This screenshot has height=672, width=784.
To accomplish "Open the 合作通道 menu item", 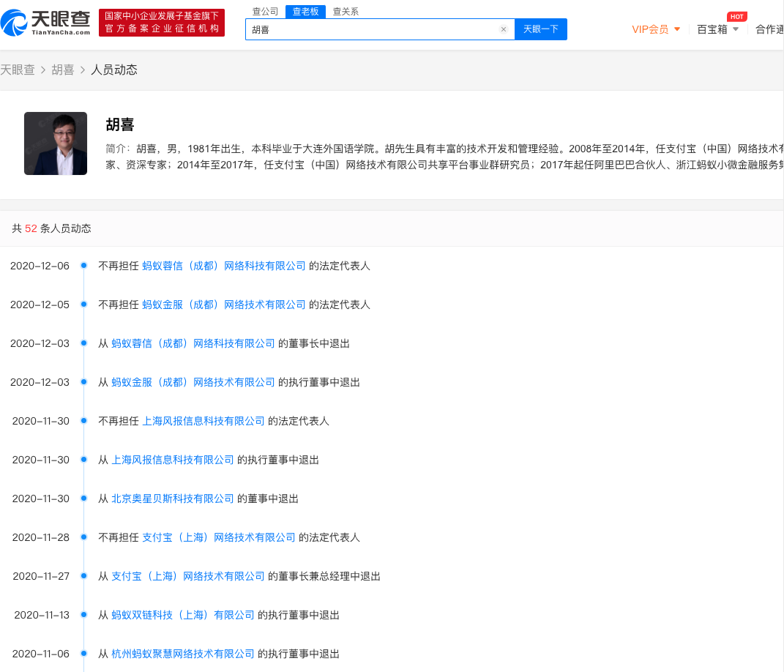I will click(769, 29).
